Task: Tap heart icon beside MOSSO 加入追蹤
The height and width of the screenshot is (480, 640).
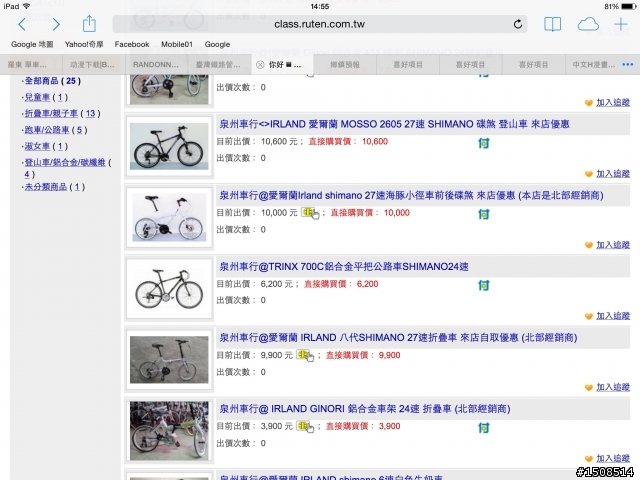Action: coord(589,174)
